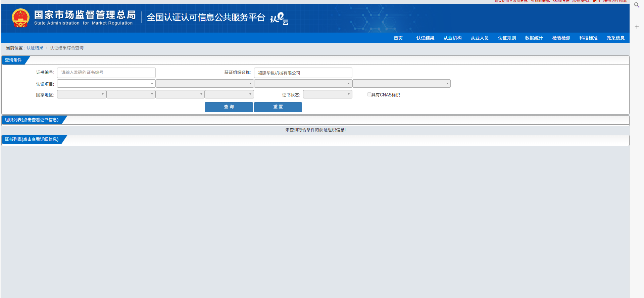The height and width of the screenshot is (298, 644).
Task: Open the first 国家地区 dropdown
Action: click(x=82, y=94)
